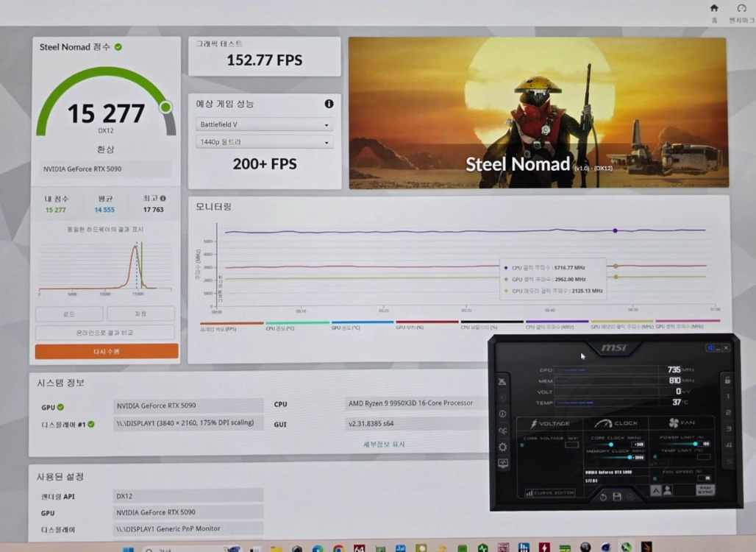Go to 홈 in 3DMark top navigation

coord(714,13)
